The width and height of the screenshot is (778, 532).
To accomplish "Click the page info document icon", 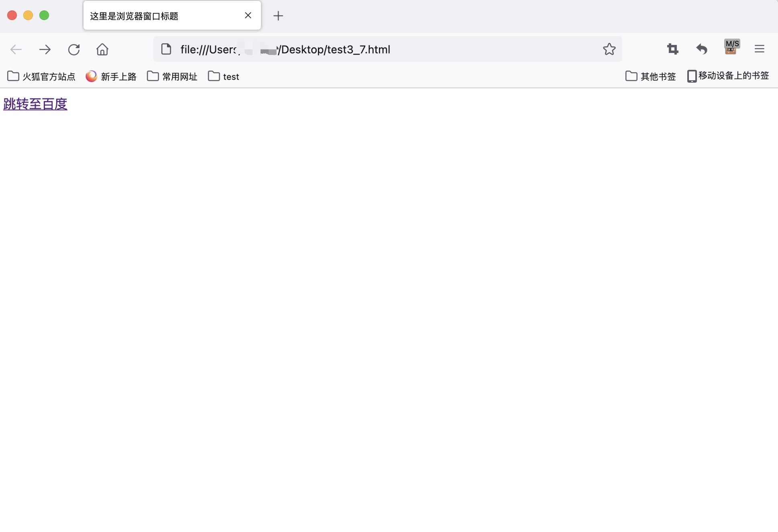I will point(166,49).
